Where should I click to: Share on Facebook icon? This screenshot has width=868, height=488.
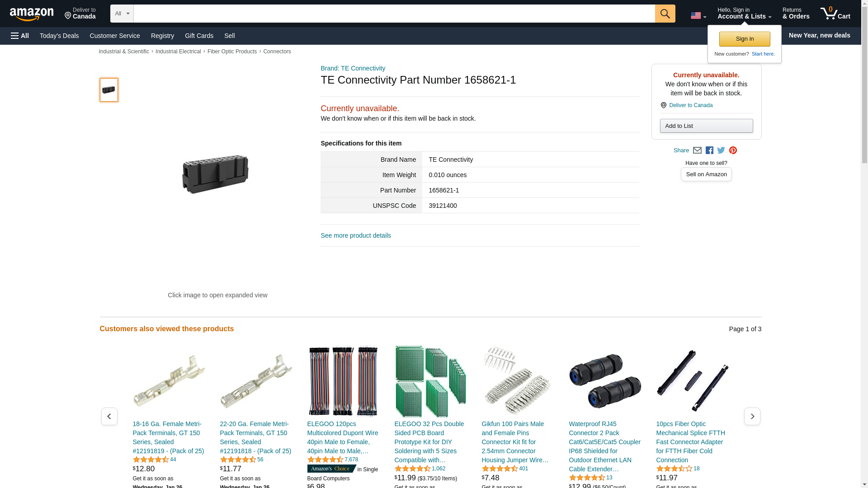coord(709,150)
